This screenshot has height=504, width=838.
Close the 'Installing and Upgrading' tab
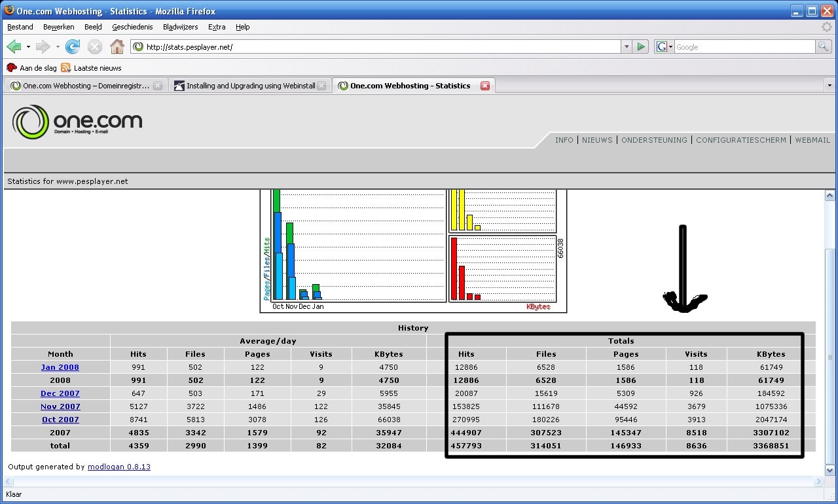[322, 86]
